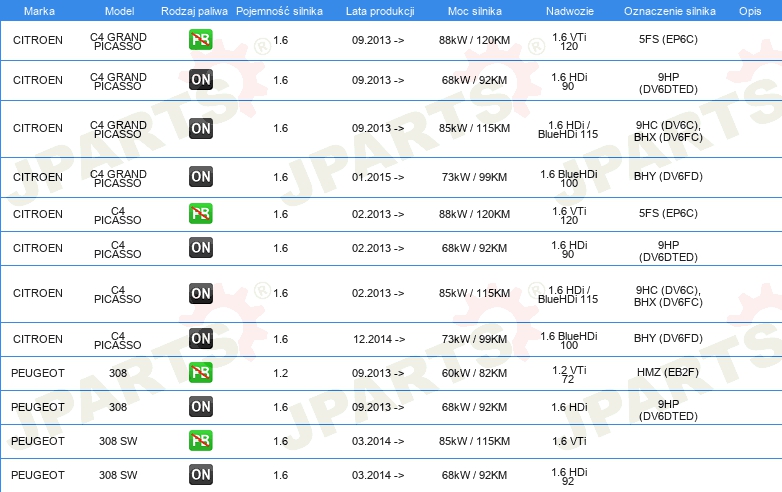Select the '01.2015 ->' production date cell

(378, 177)
